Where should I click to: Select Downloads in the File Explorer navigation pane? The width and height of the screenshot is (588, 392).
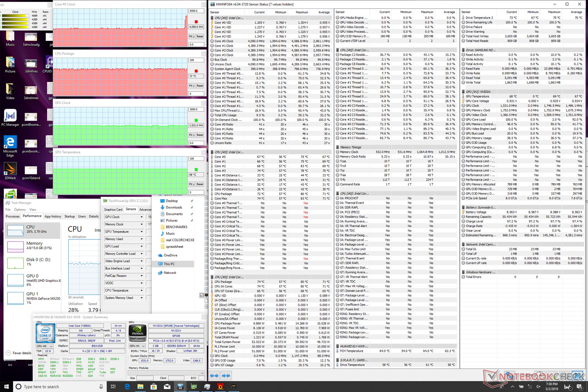click(x=174, y=207)
